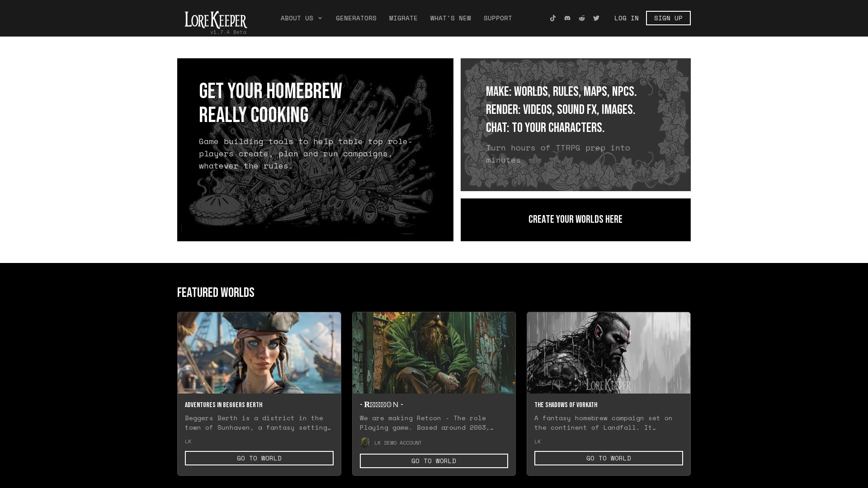Viewport: 868px width, 488px height.
Task: Open the Reddit social icon
Action: pos(582,18)
